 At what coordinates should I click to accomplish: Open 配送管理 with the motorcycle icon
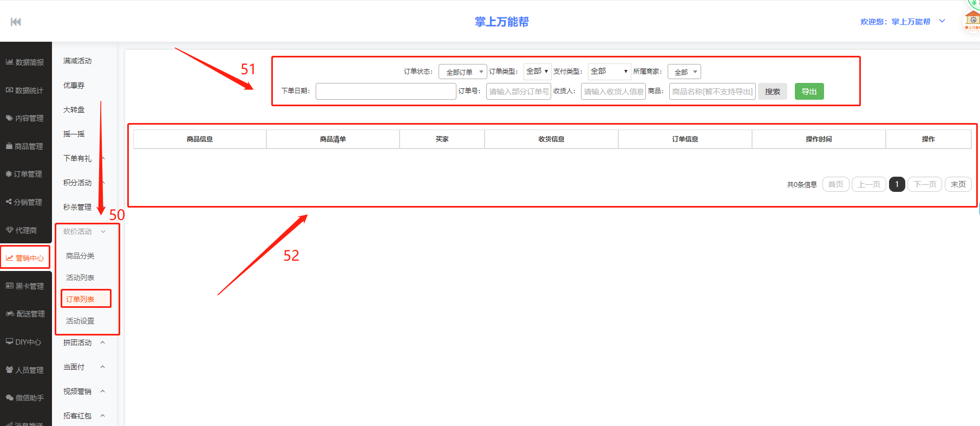[25, 314]
